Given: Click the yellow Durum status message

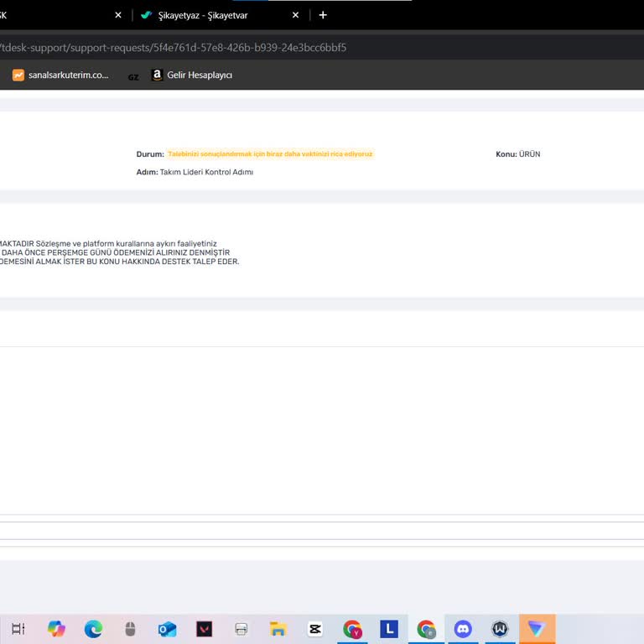Looking at the screenshot, I should 270,154.
